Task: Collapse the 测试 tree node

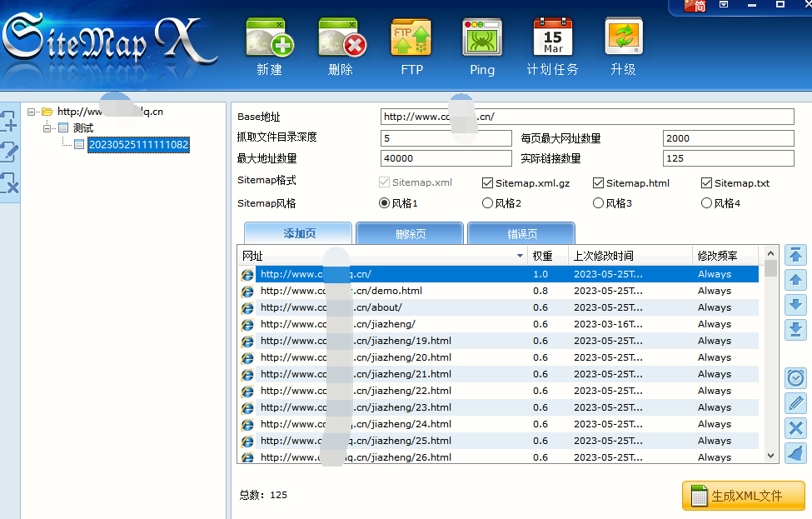Action: 47,128
